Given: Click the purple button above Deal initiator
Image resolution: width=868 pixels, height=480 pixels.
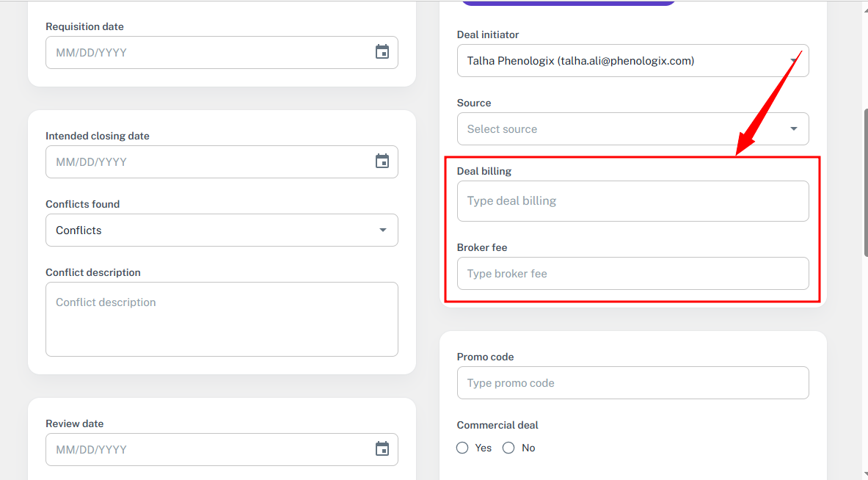Looking at the screenshot, I should point(567,3).
